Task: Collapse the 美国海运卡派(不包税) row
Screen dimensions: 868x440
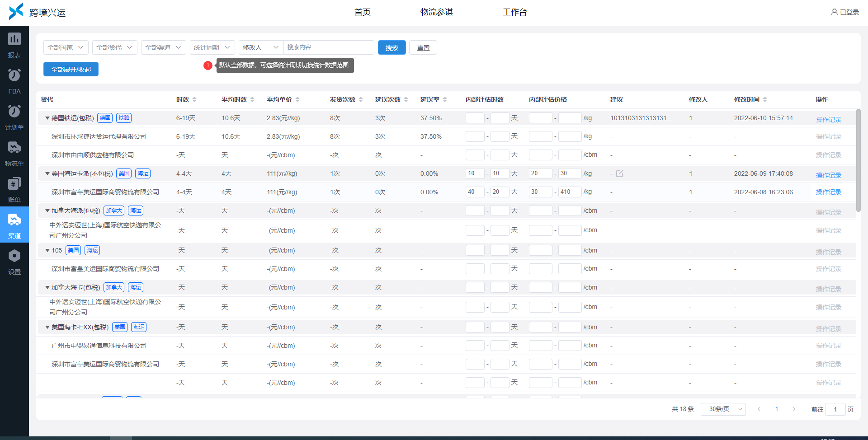Action: tap(47, 173)
